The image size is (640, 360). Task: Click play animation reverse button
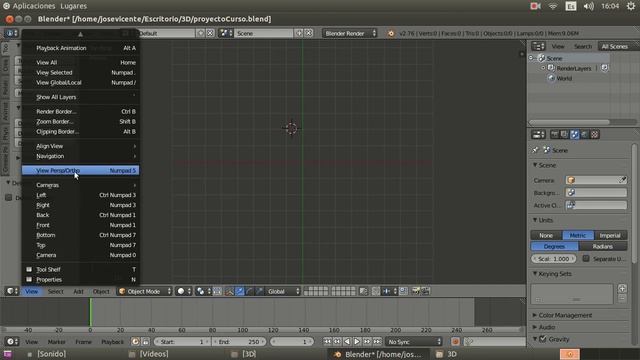tap(347, 342)
